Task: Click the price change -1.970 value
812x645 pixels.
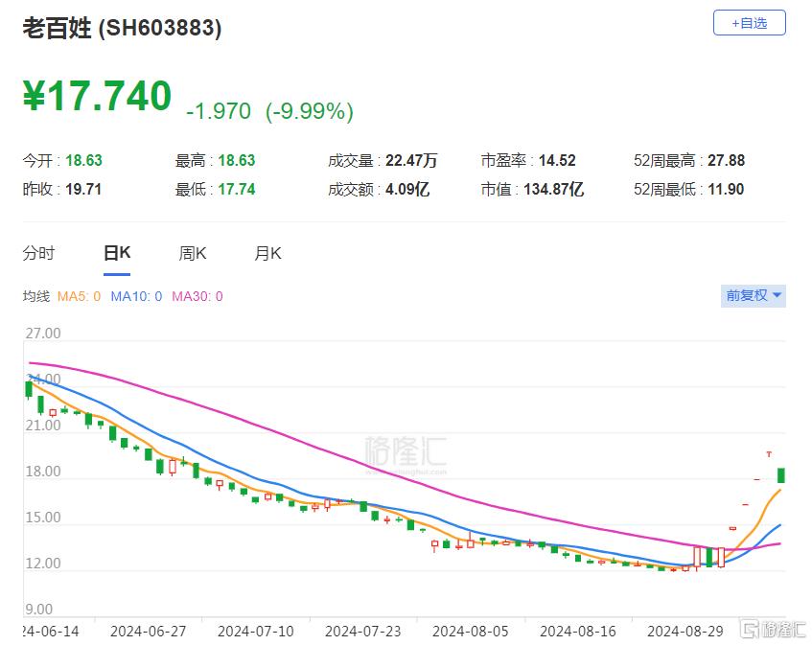Action: coord(219,111)
